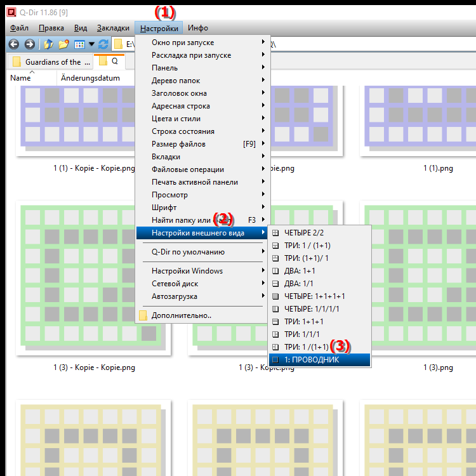Expand the Раскладка при запуске submenu
476x476 pixels.
(x=202, y=55)
